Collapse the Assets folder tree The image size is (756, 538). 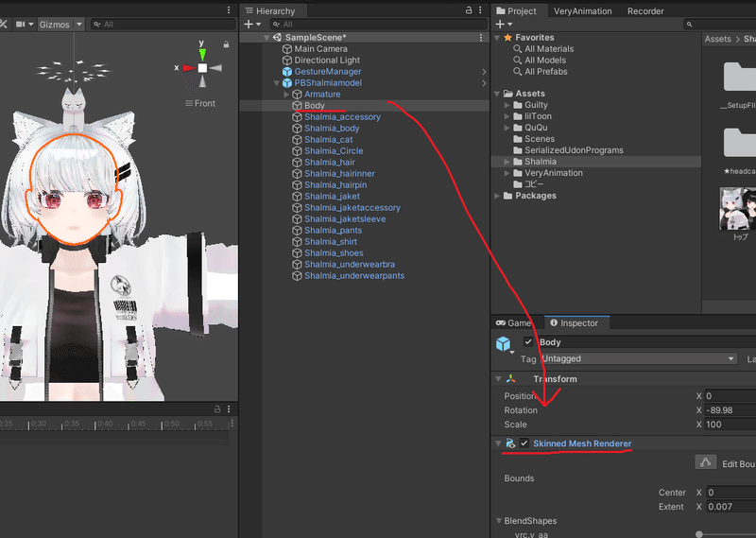point(497,94)
